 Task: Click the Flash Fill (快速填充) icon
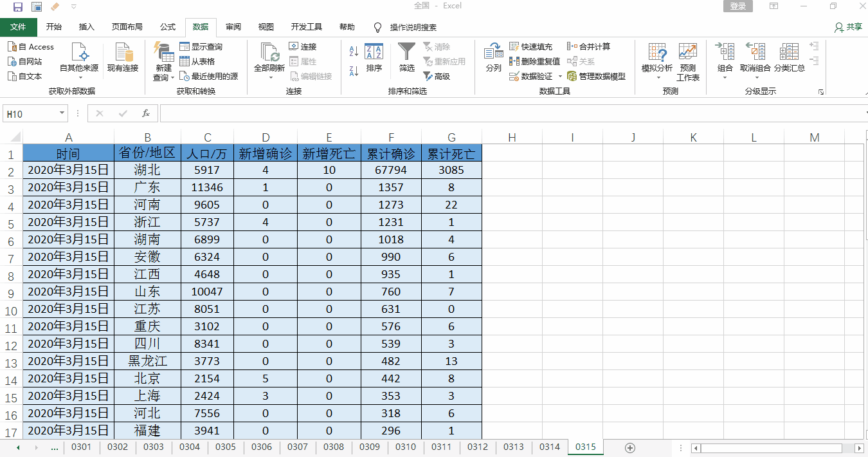coord(514,46)
